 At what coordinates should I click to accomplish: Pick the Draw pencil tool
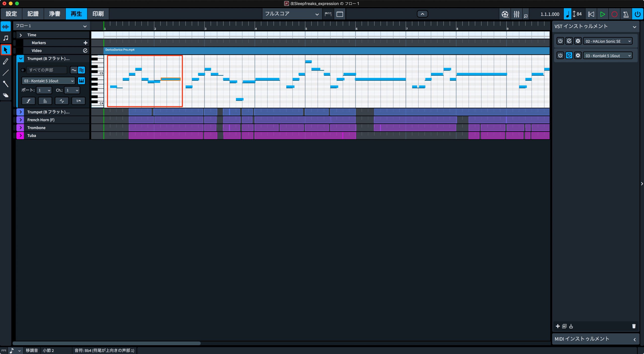(x=6, y=61)
